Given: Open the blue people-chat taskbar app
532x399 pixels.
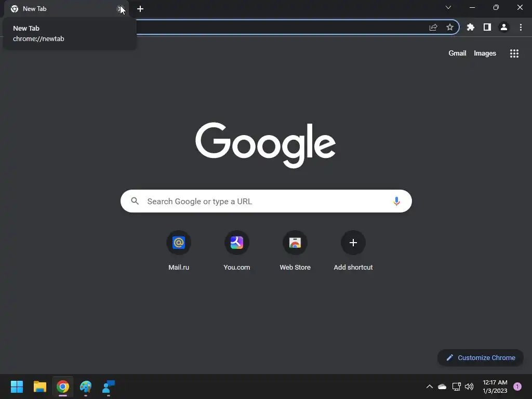Looking at the screenshot, I should coord(109,387).
